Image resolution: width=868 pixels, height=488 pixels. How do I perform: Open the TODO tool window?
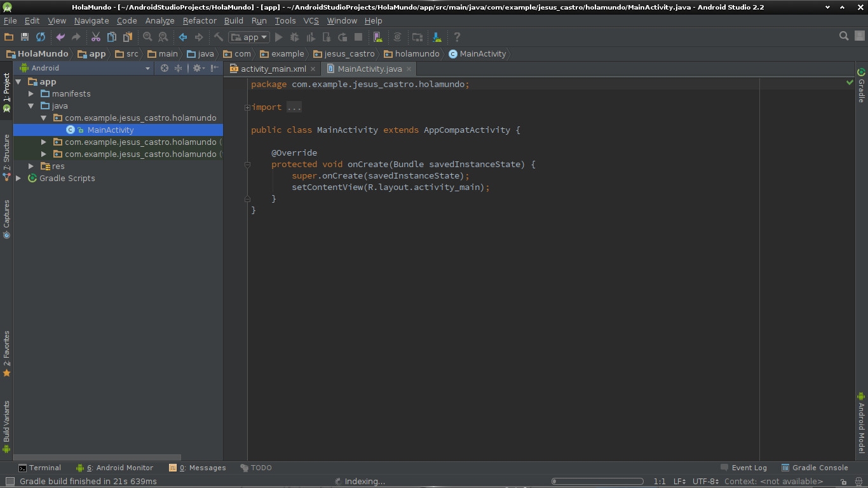coord(255,468)
